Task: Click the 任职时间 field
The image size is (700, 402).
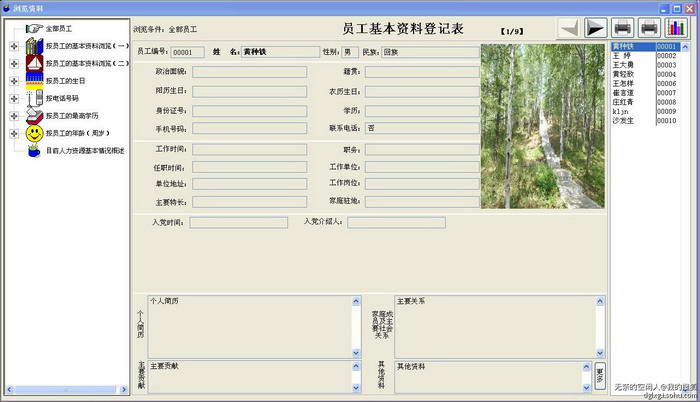Action: pos(250,167)
